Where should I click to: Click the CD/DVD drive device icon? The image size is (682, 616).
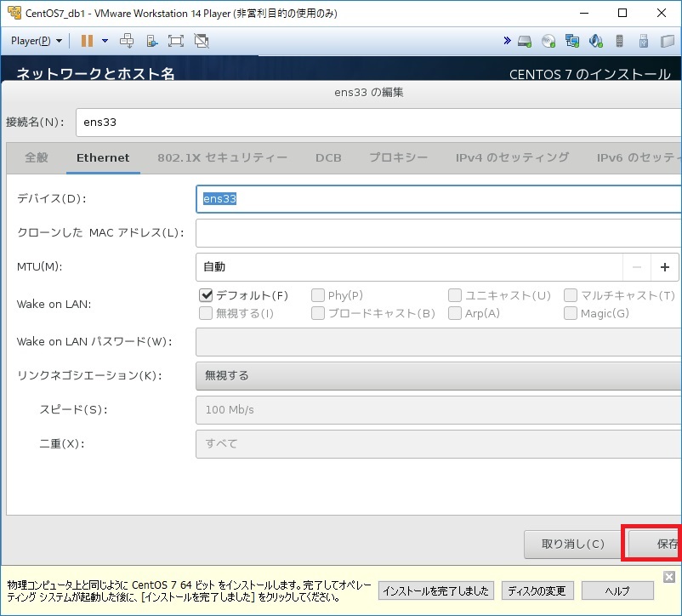(x=548, y=42)
